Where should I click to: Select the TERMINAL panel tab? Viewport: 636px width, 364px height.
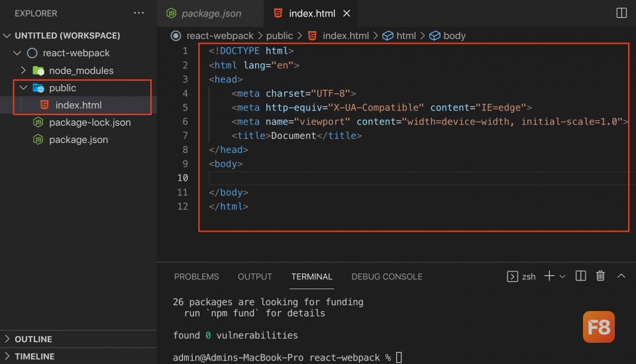311,277
